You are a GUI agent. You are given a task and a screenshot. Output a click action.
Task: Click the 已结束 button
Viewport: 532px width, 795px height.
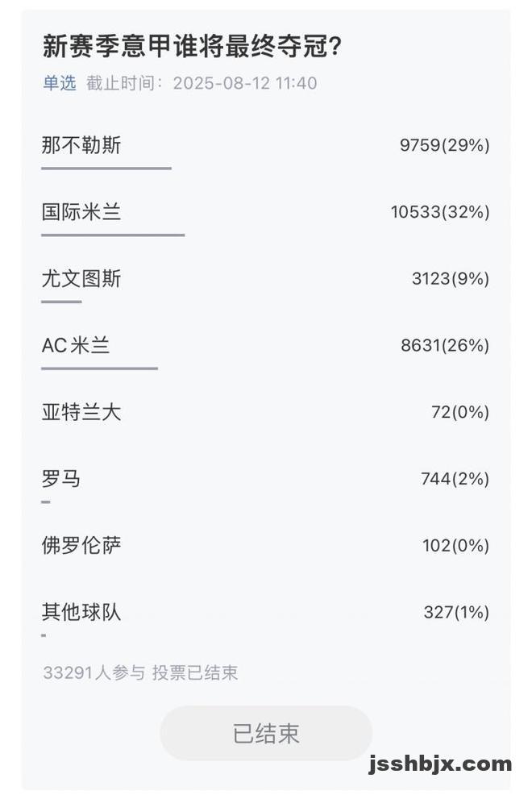[x=266, y=733]
